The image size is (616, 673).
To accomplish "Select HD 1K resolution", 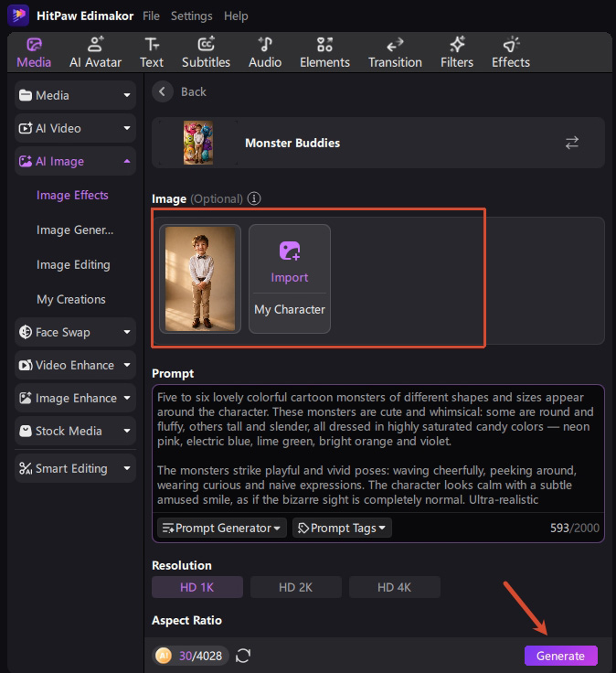I will click(x=197, y=587).
